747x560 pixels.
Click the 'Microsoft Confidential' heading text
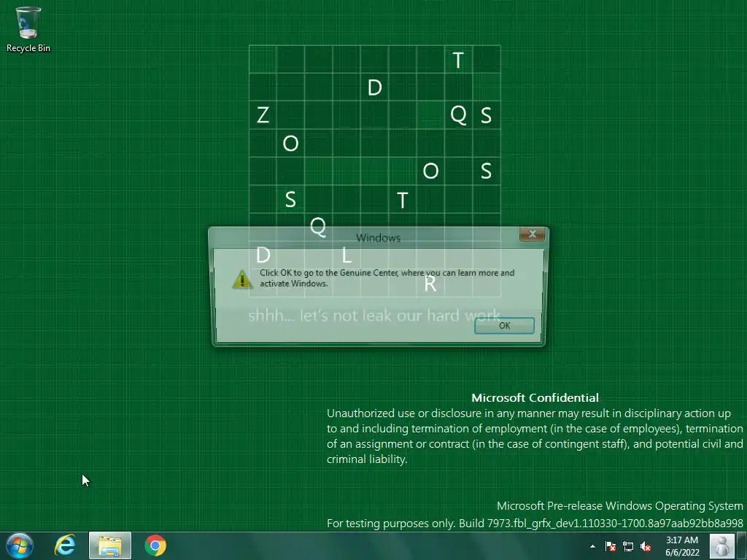coord(535,397)
